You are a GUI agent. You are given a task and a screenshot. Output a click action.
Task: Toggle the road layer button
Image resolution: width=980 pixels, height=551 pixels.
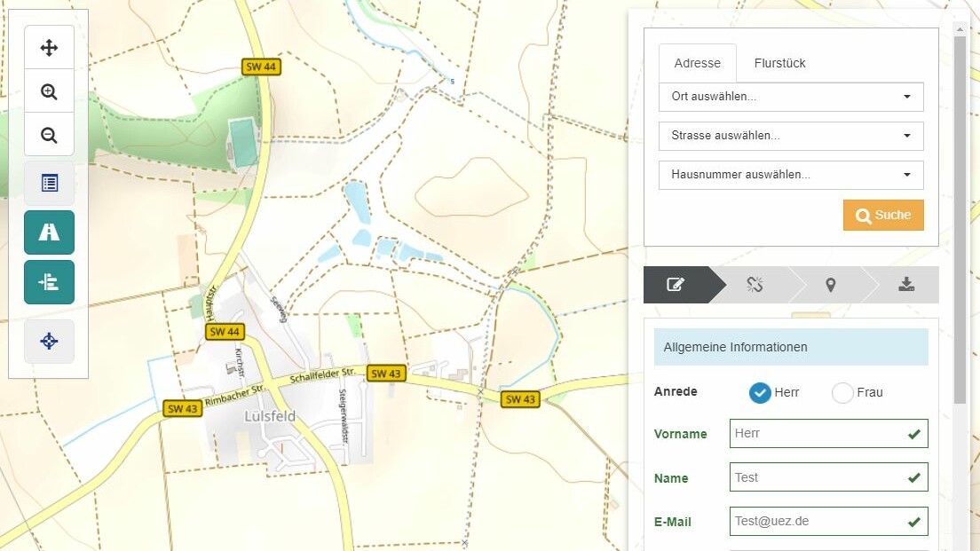(x=49, y=232)
